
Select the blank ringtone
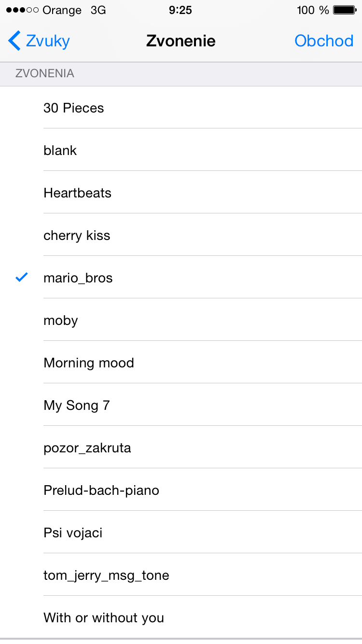(x=181, y=150)
